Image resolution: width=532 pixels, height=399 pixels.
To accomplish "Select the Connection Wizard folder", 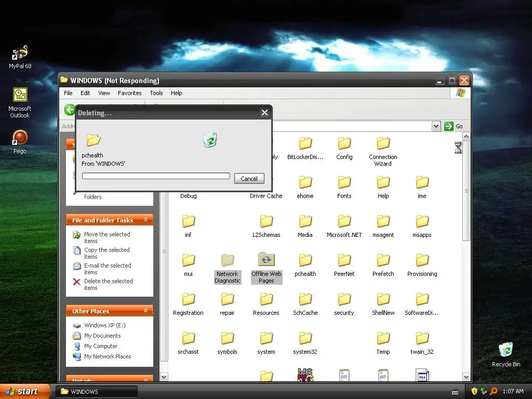I will click(x=383, y=151).
